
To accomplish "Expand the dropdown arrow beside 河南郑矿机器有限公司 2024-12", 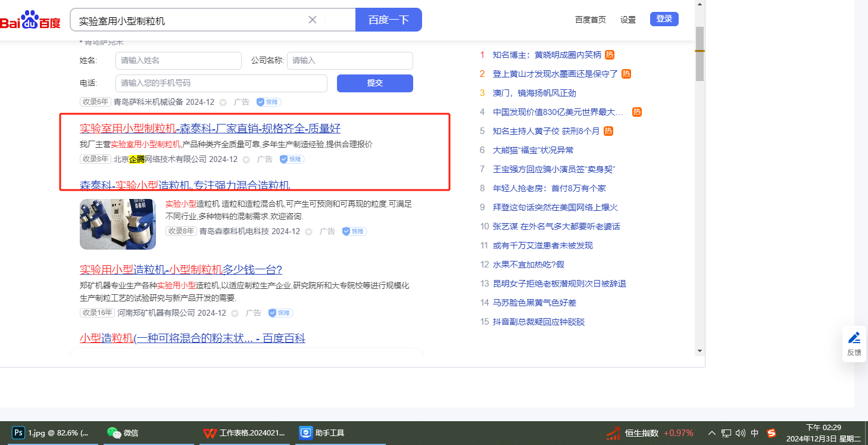I will (x=235, y=313).
